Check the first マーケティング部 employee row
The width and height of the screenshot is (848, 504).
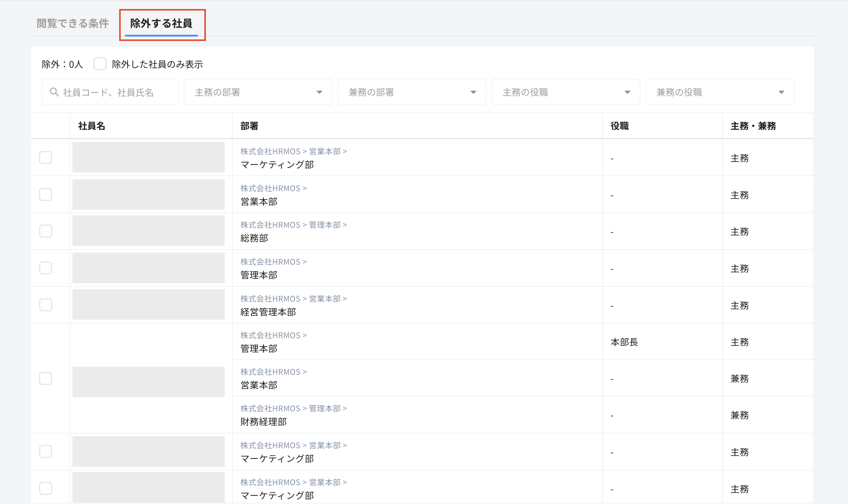(x=46, y=157)
